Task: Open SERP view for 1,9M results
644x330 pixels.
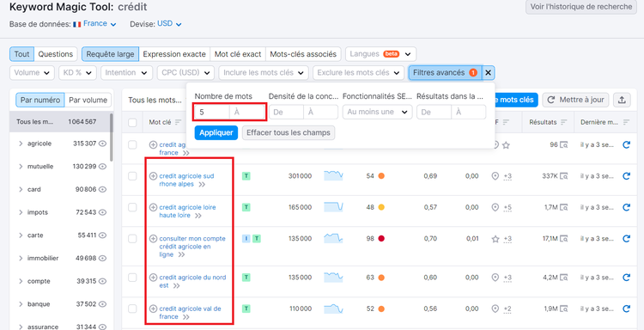Action: 564,309
